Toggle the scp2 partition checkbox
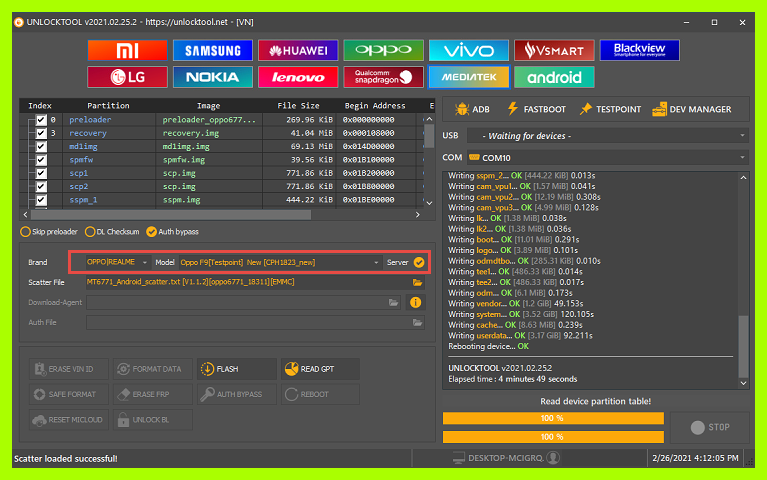This screenshot has width=767, height=480. (x=41, y=186)
